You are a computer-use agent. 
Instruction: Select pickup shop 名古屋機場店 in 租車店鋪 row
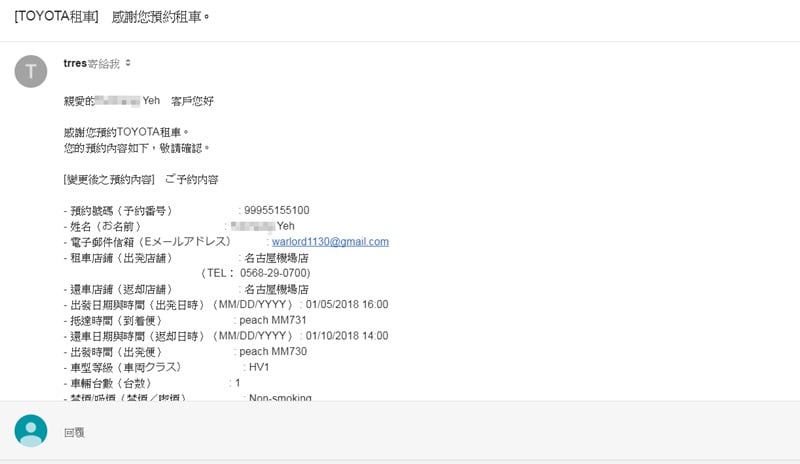tap(277, 258)
